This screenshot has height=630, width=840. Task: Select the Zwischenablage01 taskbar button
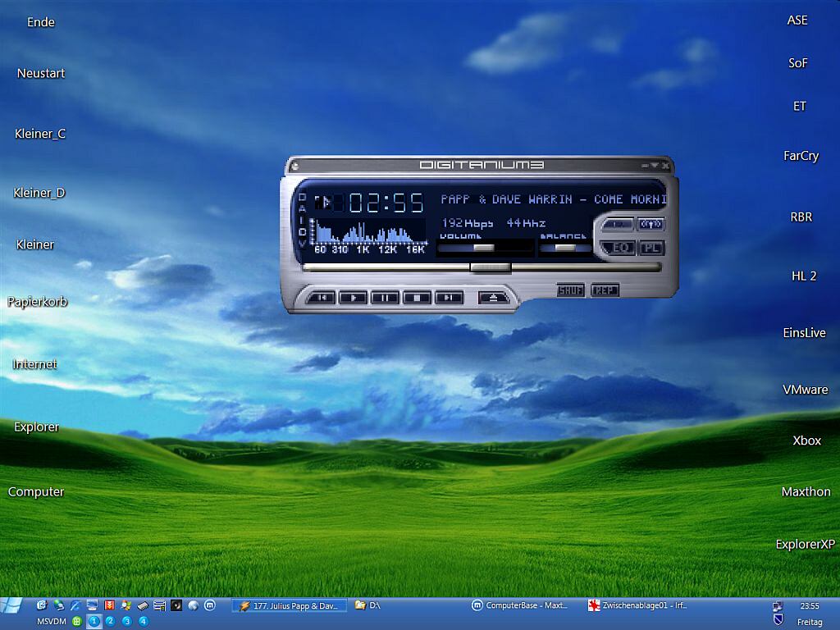(639, 606)
